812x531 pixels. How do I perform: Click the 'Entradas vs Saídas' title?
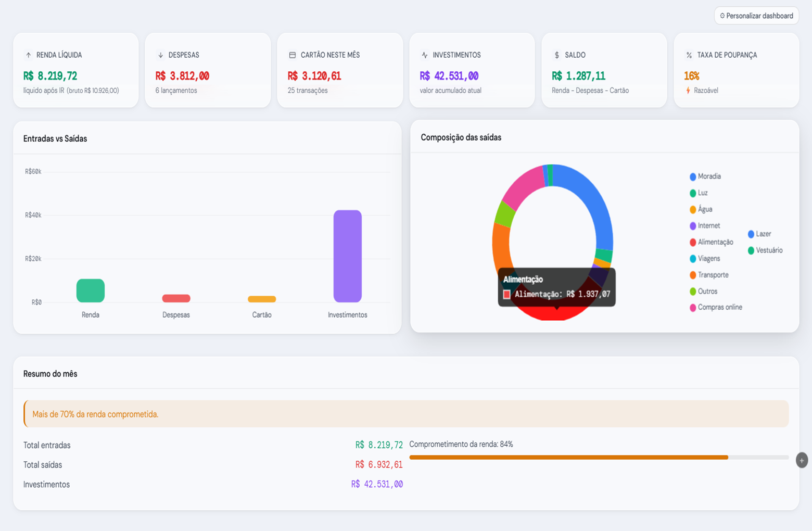55,139
